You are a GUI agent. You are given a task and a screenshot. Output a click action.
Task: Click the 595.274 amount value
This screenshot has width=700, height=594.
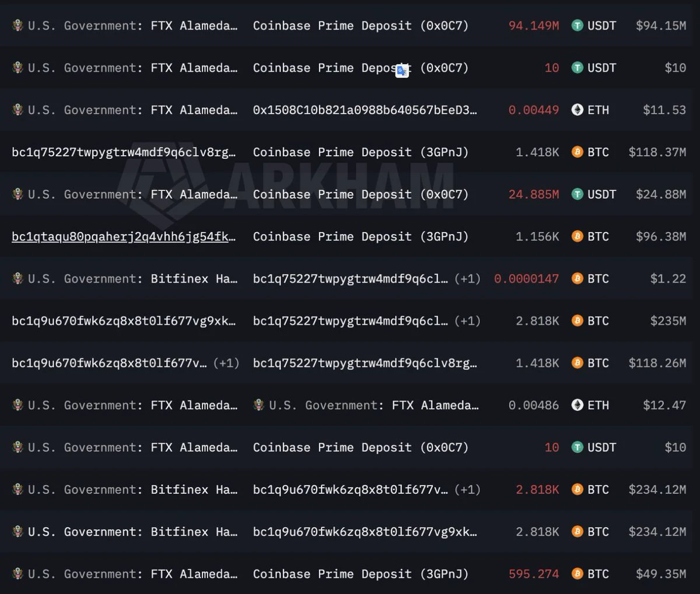pos(534,574)
